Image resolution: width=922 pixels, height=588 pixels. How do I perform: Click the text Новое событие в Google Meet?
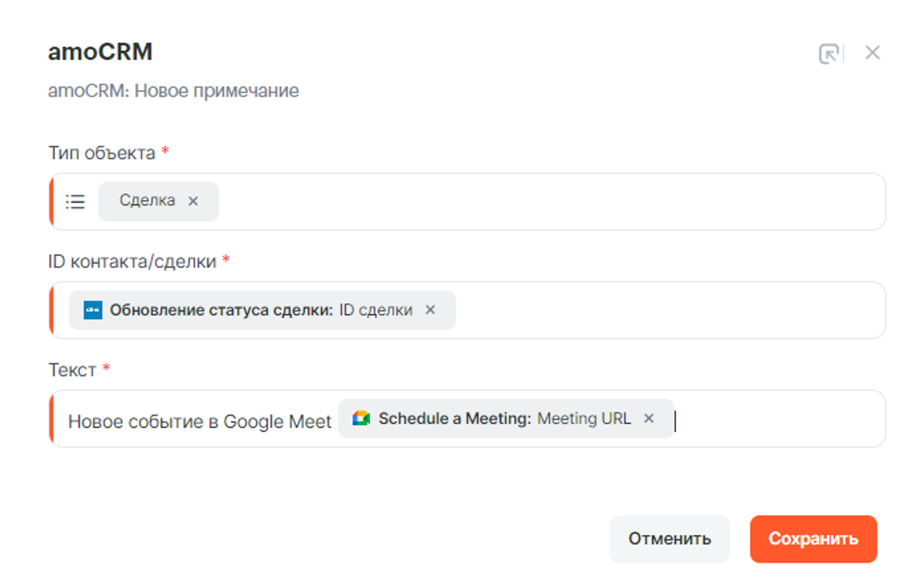(x=199, y=422)
